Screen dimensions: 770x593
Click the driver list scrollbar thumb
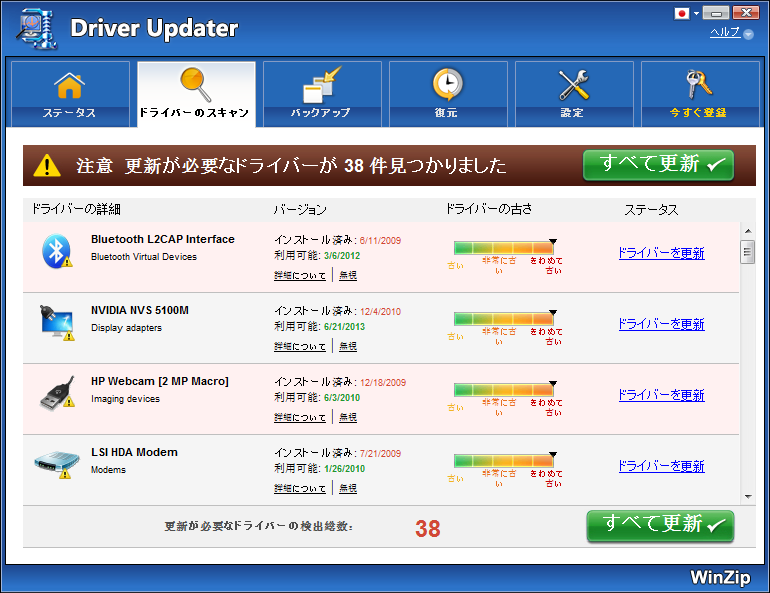747,252
